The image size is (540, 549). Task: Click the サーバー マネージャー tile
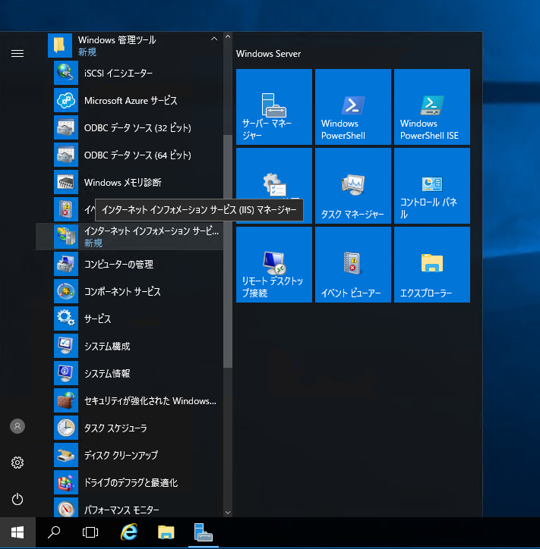[274, 107]
